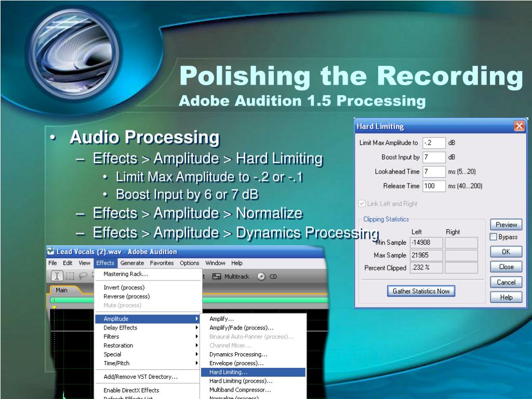The height and width of the screenshot is (399, 532).
Task: Select the Lasso Selection tool
Action: (83, 276)
